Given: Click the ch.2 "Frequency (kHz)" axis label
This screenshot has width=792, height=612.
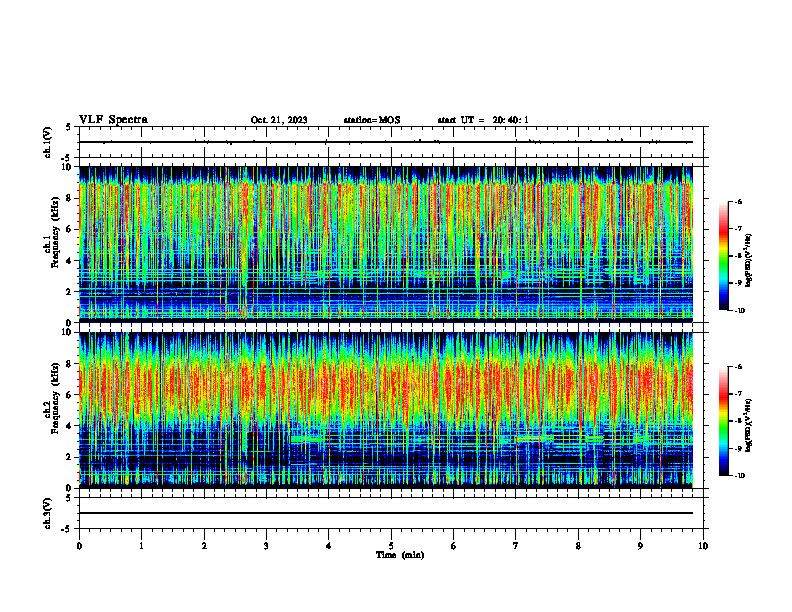Looking at the screenshot, I should coord(55,398).
